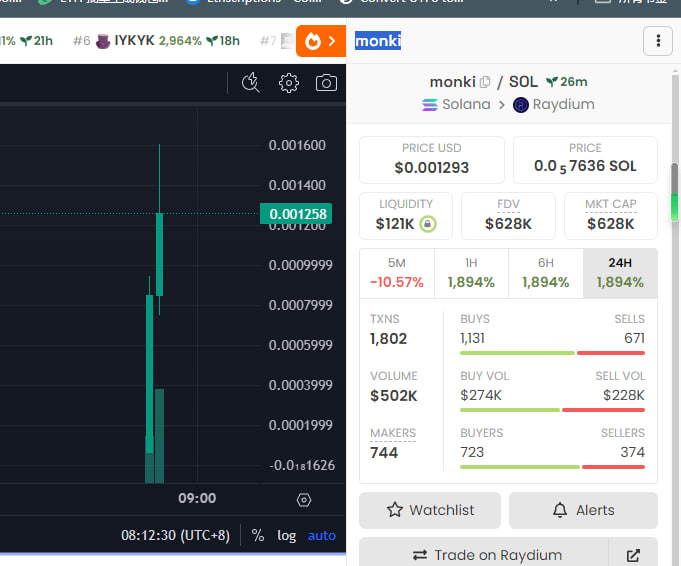Click the 26m pair age label
This screenshot has width=681, height=566.
click(567, 82)
